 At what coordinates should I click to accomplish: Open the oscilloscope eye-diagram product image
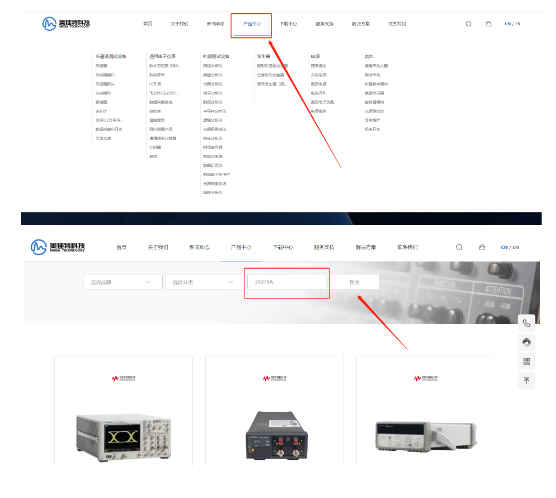pyautogui.click(x=123, y=437)
